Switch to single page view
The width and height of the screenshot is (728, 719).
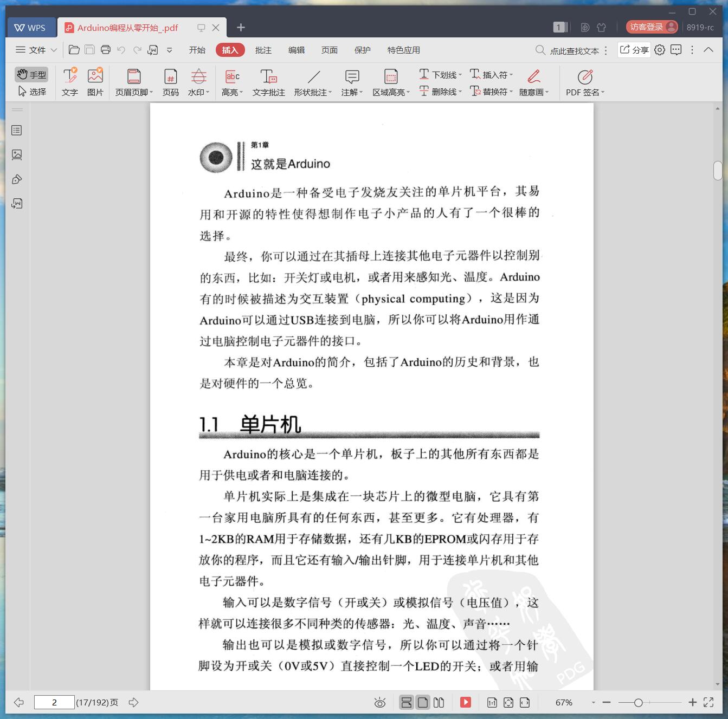point(423,702)
